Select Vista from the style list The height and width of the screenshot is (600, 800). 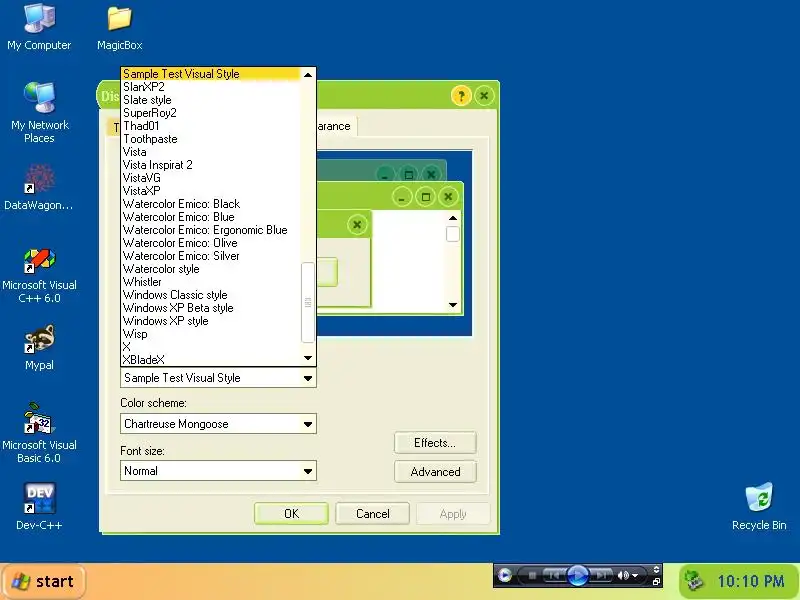click(x=211, y=152)
